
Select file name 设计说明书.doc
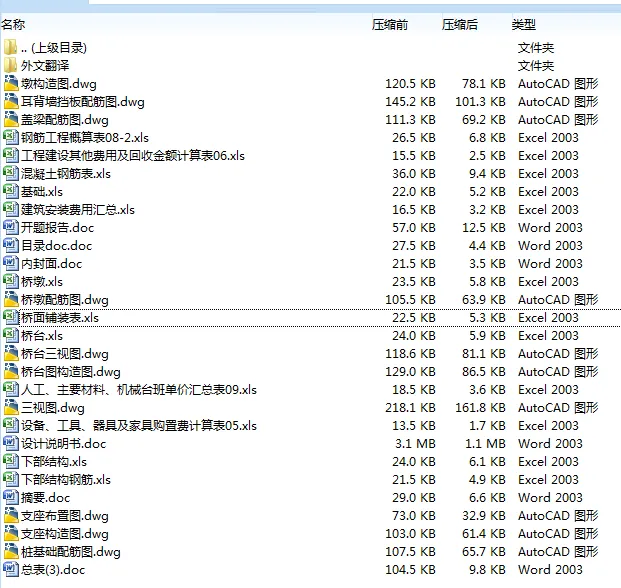pyautogui.click(x=63, y=443)
